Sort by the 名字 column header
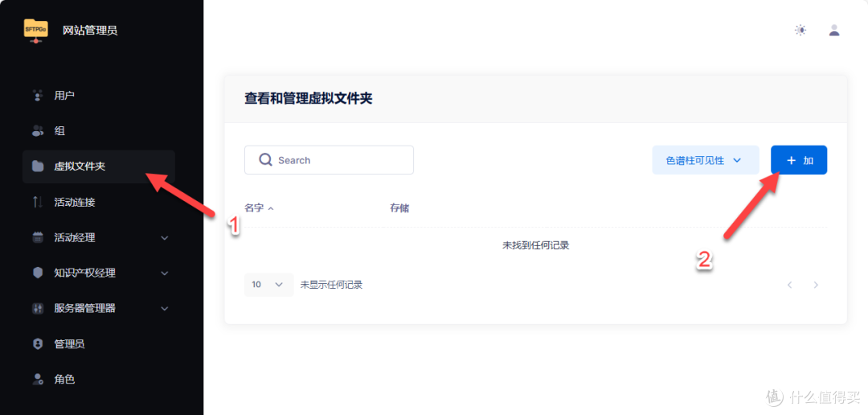The image size is (868, 415). coord(259,208)
